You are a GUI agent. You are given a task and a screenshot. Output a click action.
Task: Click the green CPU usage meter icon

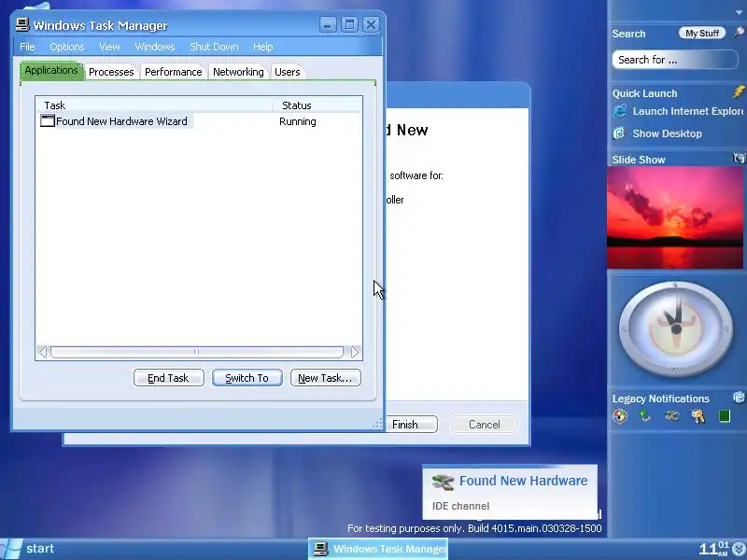[x=725, y=416]
